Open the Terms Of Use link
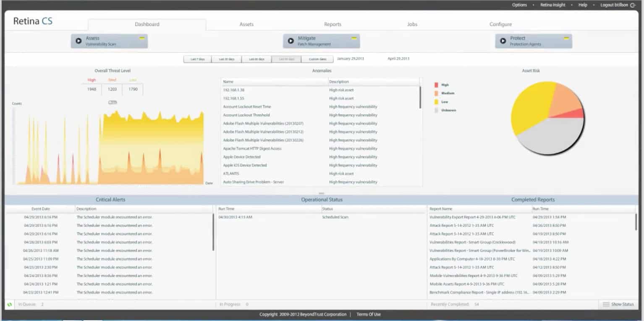The image size is (644, 321). (x=369, y=314)
